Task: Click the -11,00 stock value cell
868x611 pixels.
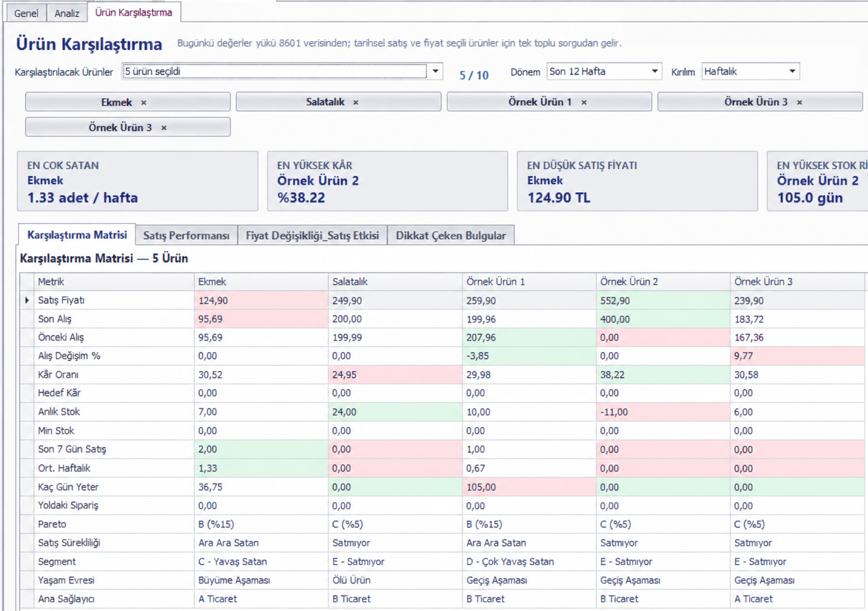Action: coord(663,412)
